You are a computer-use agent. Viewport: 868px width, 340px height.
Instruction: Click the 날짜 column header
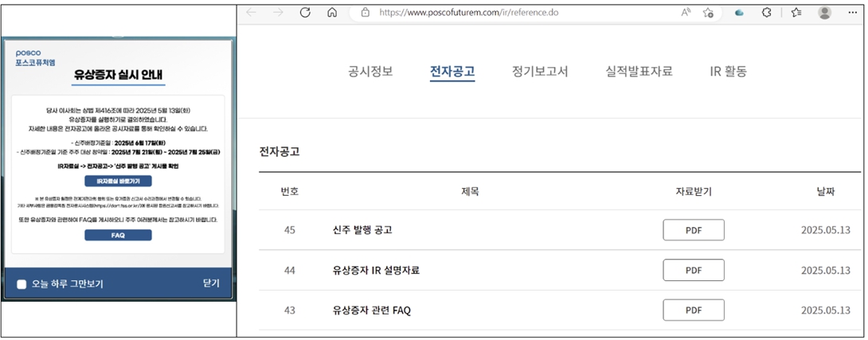tap(825, 192)
